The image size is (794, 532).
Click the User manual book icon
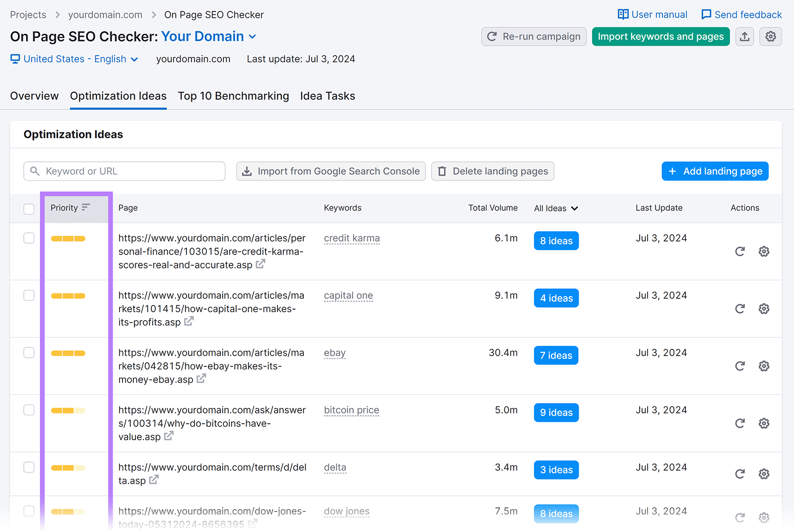(623, 14)
